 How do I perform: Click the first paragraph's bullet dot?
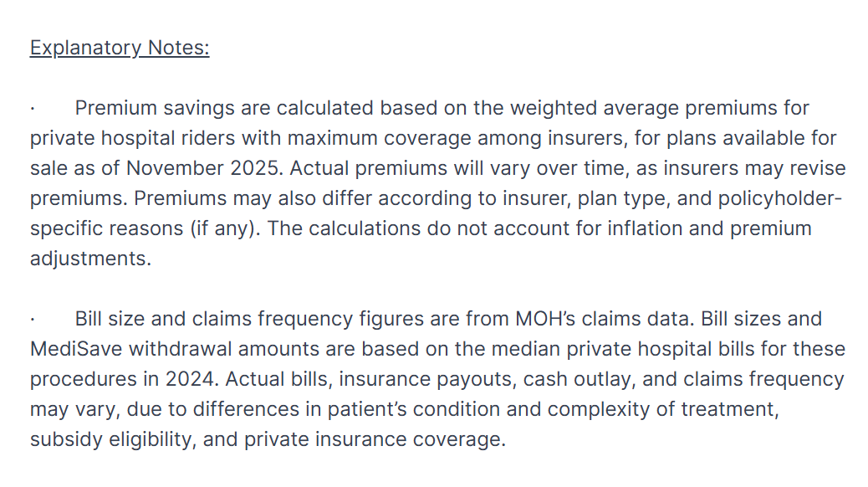(32, 109)
